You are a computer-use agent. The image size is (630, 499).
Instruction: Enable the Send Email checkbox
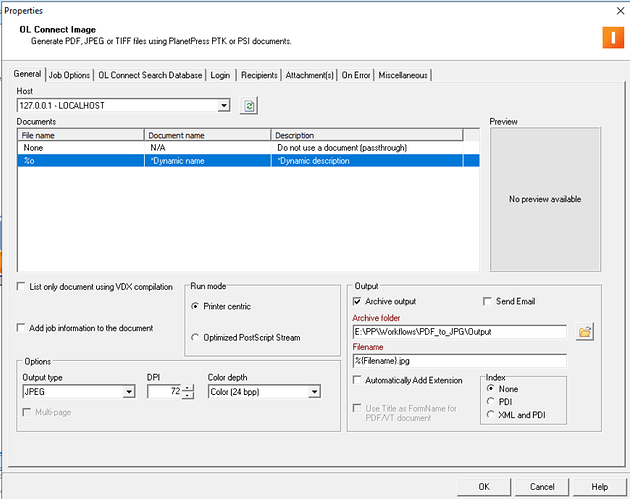(488, 301)
